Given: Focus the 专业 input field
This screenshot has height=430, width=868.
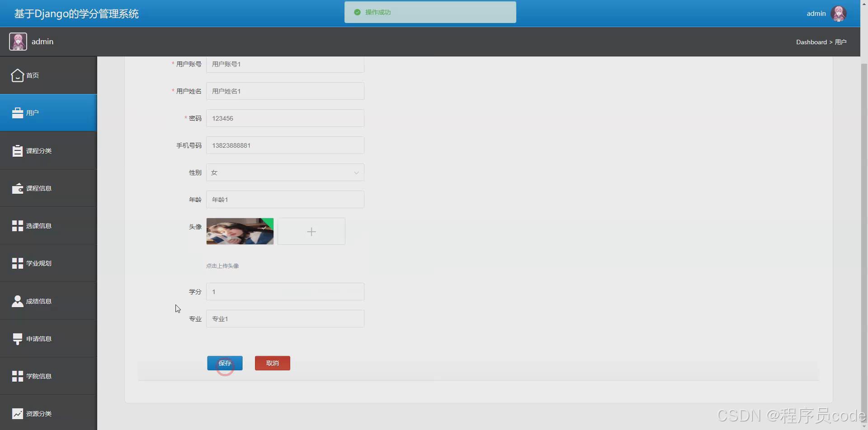Looking at the screenshot, I should pos(285,319).
